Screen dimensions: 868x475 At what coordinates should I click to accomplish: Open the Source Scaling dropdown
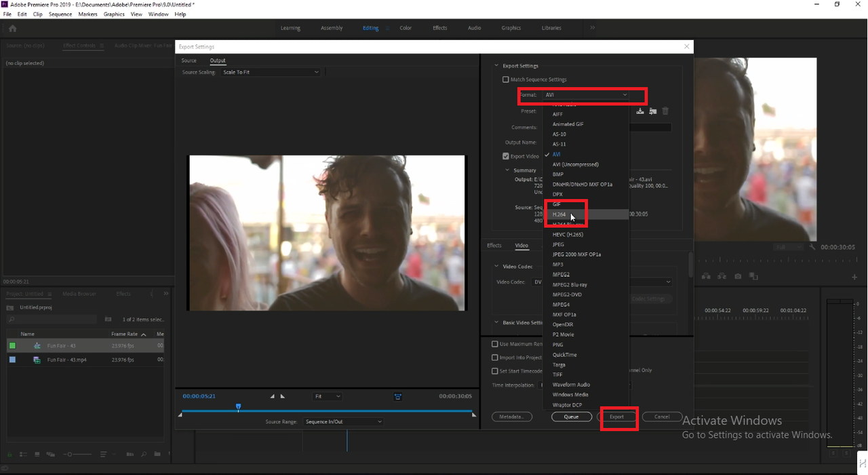click(271, 72)
